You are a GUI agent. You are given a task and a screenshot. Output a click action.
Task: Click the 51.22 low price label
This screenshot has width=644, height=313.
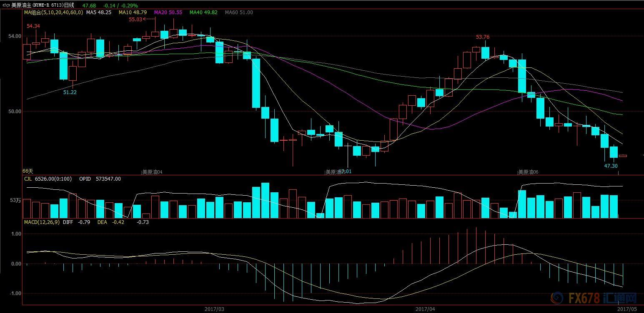tap(70, 92)
